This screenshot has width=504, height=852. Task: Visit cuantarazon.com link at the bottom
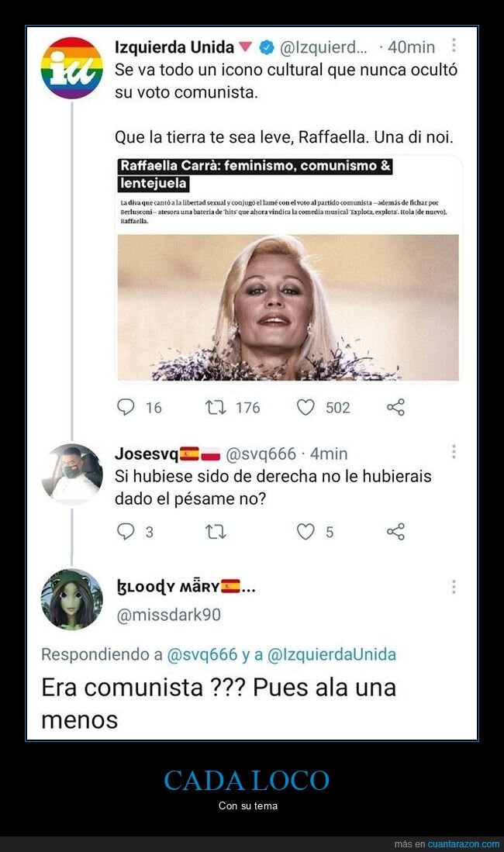click(x=463, y=843)
